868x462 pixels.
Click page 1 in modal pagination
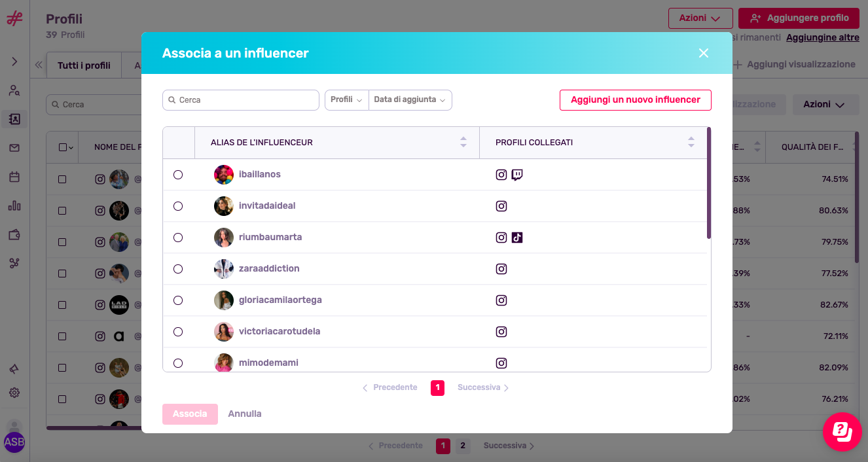(437, 388)
